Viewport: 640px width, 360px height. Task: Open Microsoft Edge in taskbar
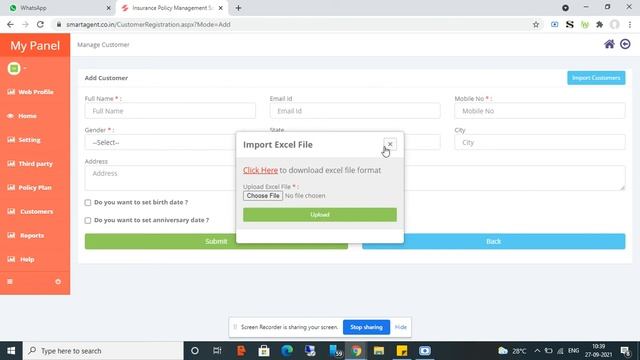coord(287,351)
